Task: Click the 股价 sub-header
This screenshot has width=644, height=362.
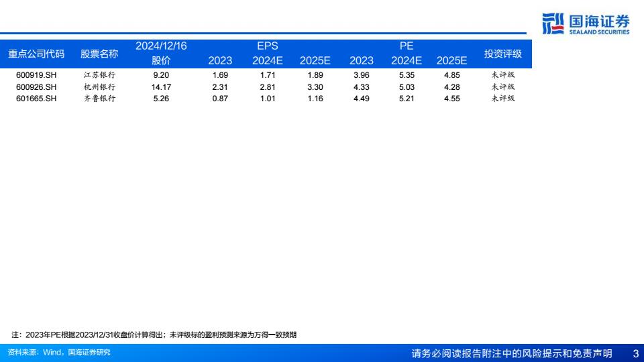Action: tap(161, 61)
